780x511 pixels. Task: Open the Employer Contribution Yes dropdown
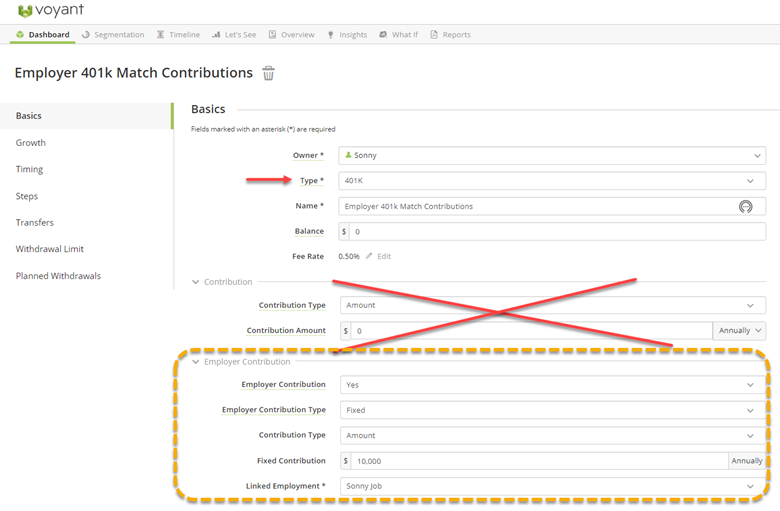coord(553,385)
